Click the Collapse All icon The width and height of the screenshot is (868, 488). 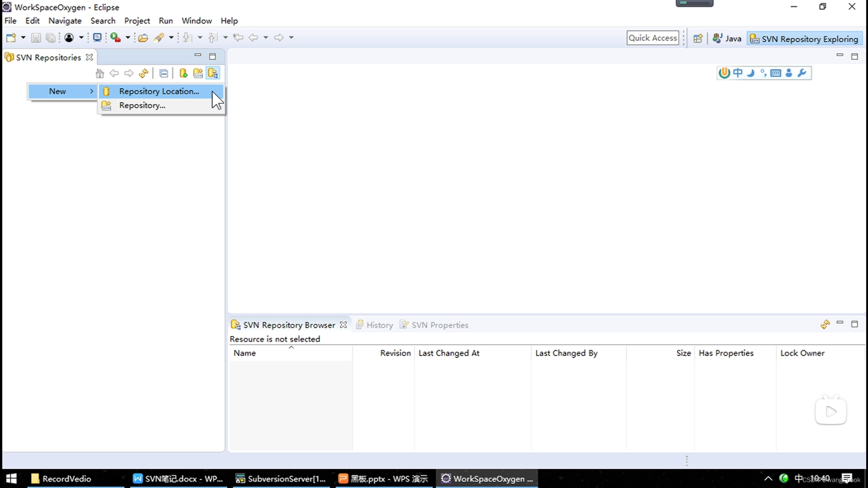[x=164, y=73]
